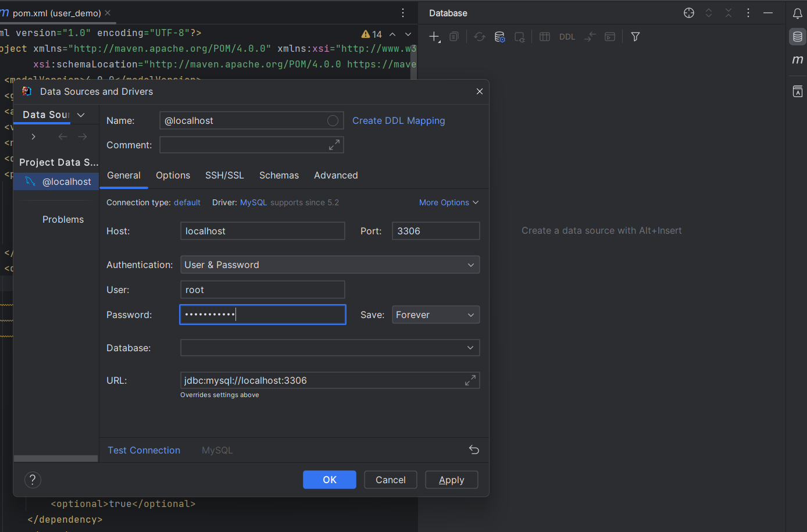This screenshot has height=532, width=807.
Task: Switch to the Options tab
Action: [x=173, y=175]
